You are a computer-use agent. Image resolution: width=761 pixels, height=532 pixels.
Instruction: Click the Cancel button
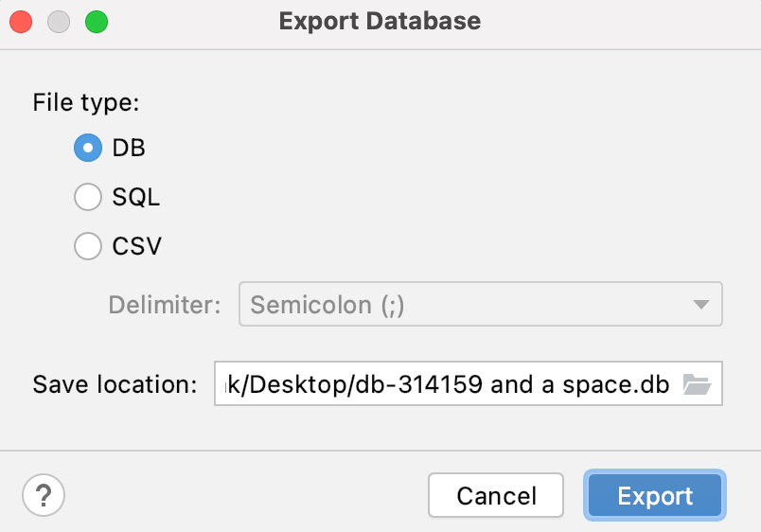click(496, 495)
